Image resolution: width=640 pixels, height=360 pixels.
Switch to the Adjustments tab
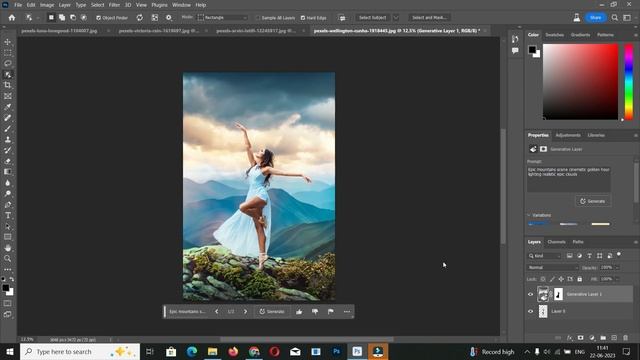[x=568, y=135]
